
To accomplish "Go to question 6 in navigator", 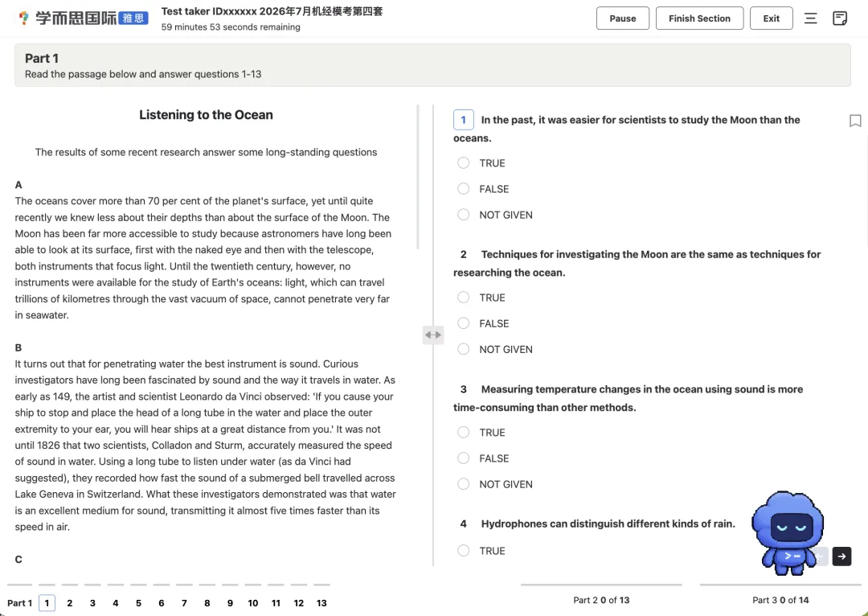I will [x=161, y=602].
